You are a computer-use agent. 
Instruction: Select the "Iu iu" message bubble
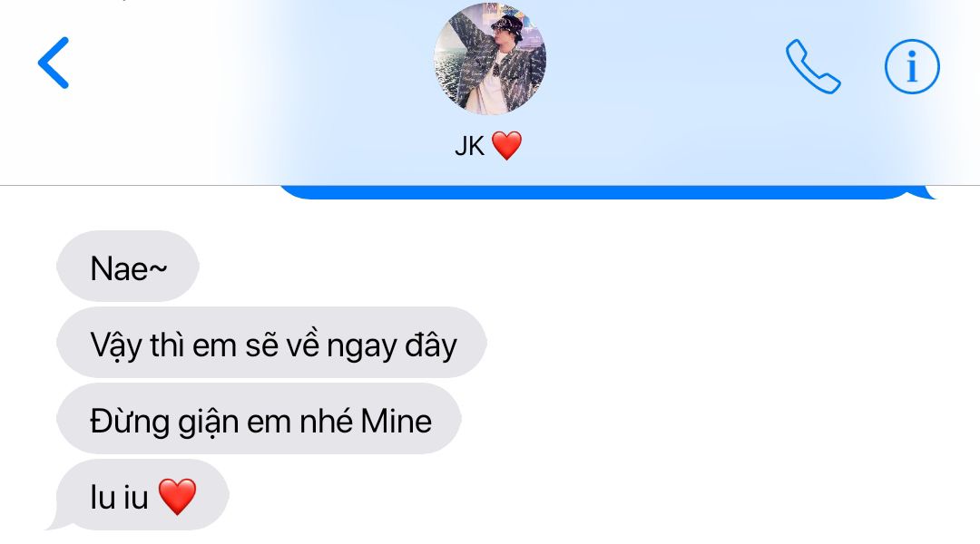tap(142, 495)
